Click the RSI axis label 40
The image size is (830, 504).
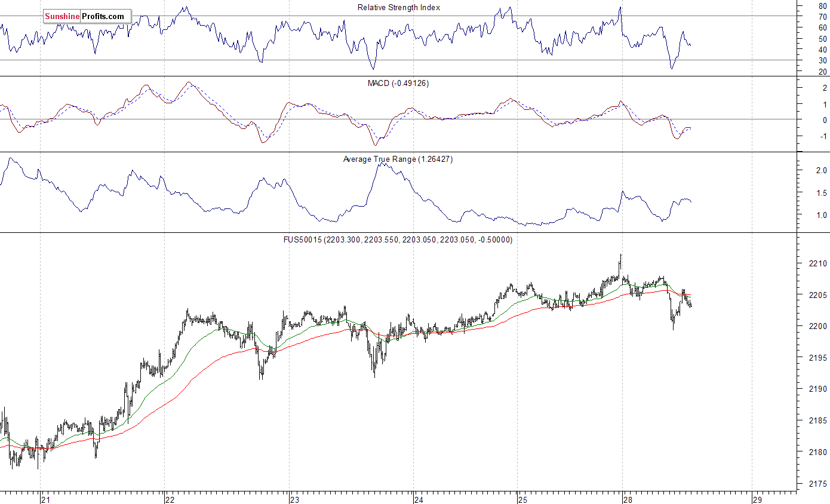[x=822, y=50]
